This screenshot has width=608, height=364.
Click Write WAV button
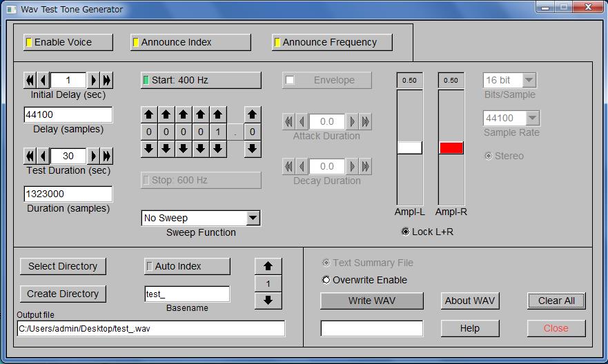372,301
